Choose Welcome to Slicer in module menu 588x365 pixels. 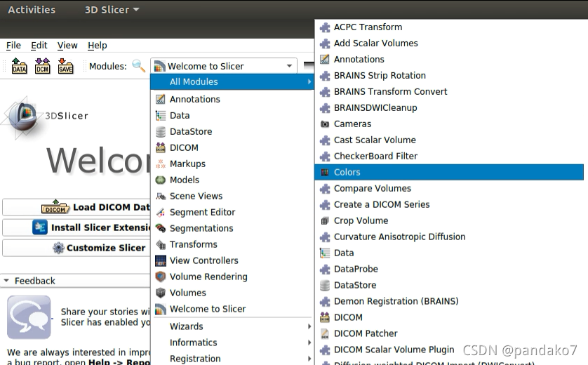point(232,309)
